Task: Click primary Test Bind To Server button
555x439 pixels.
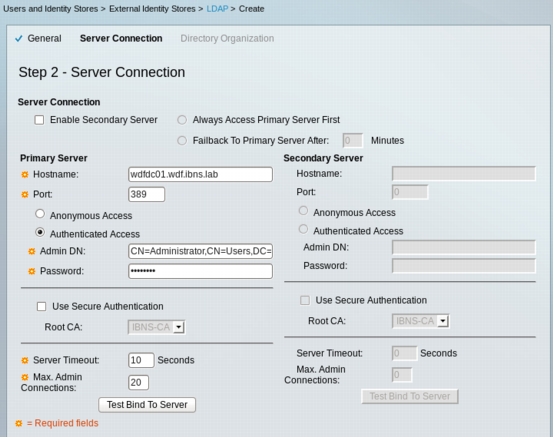Action: [x=147, y=405]
